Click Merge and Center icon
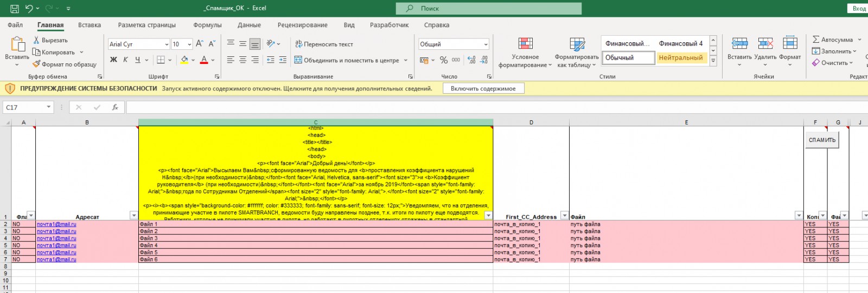The image size is (868, 293). click(298, 60)
